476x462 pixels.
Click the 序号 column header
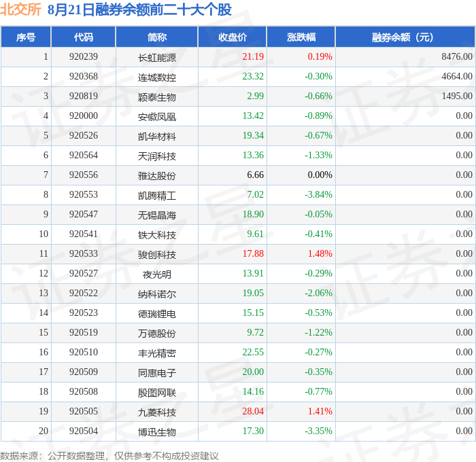tap(26, 37)
